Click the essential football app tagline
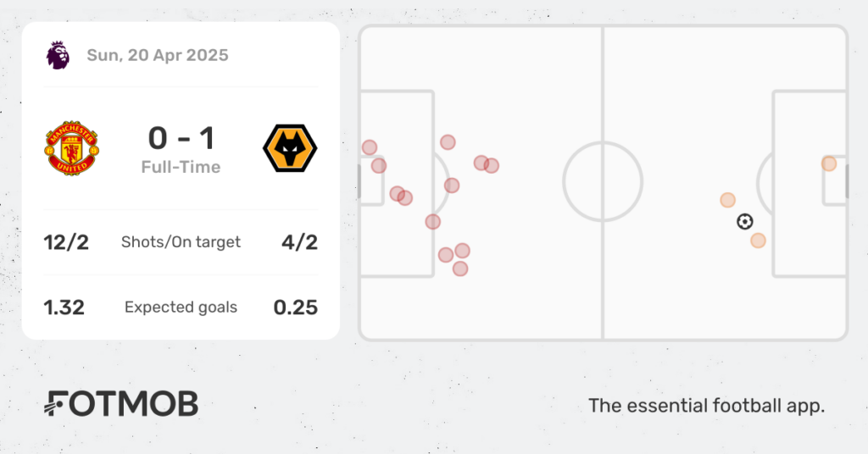The width and height of the screenshot is (868, 454). coord(706,406)
